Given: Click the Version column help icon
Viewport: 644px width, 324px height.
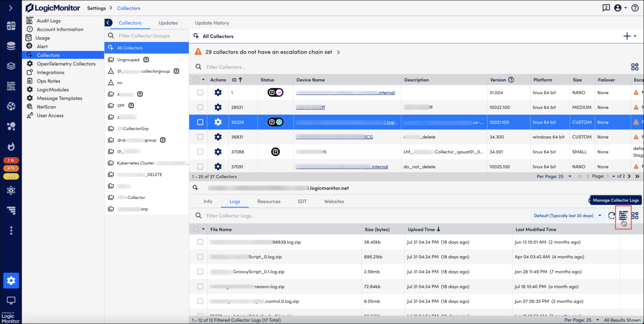Looking at the screenshot, I should click(x=511, y=80).
